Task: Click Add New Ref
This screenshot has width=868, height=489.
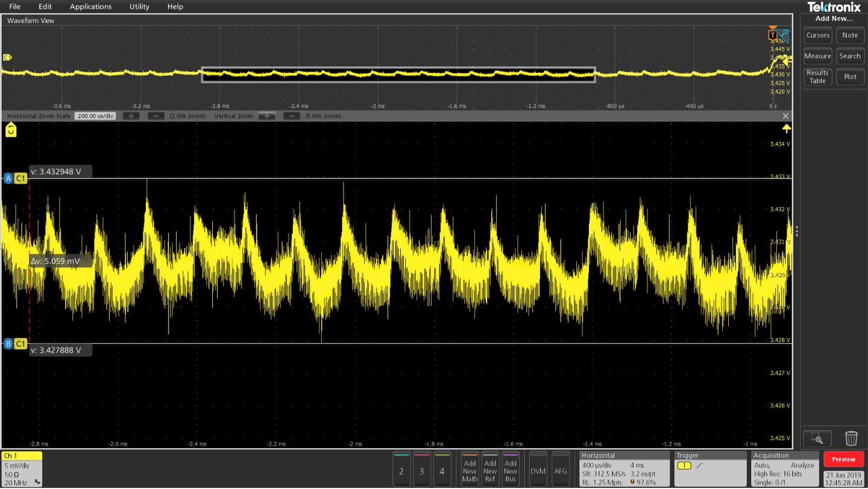Action: coord(490,468)
